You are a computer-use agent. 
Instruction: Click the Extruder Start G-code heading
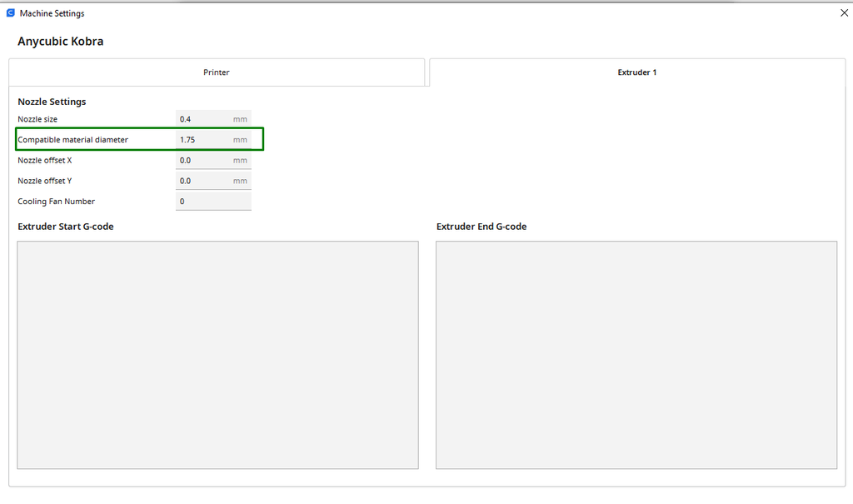click(x=66, y=227)
